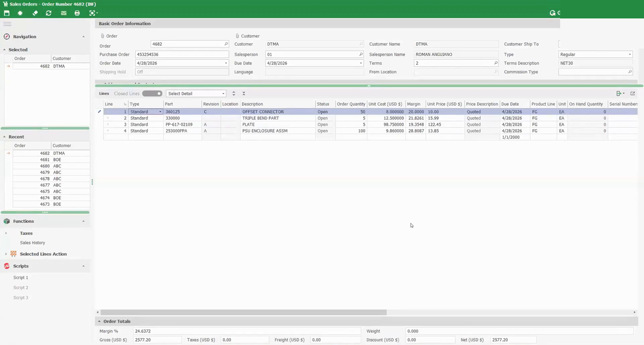This screenshot has height=345, width=644.
Task: Open the Due Date dropdown in order header
Action: tap(361, 63)
